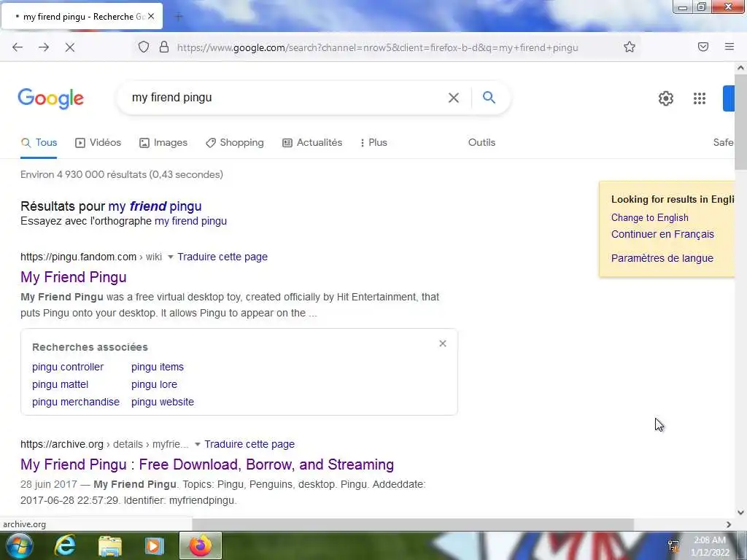Search related 'pingu merchandise'
Image resolution: width=747 pixels, height=560 pixels.
(x=76, y=402)
